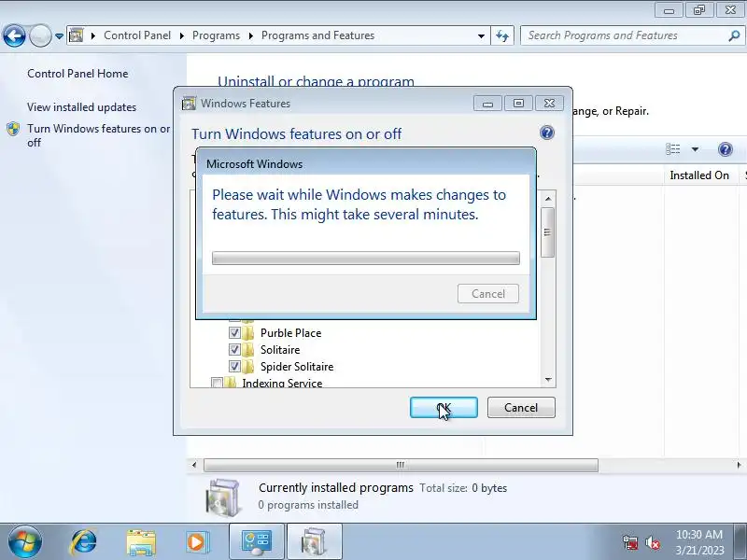This screenshot has width=747, height=560.
Task: Select the Spider Solitaire feature label
Action: tap(297, 367)
